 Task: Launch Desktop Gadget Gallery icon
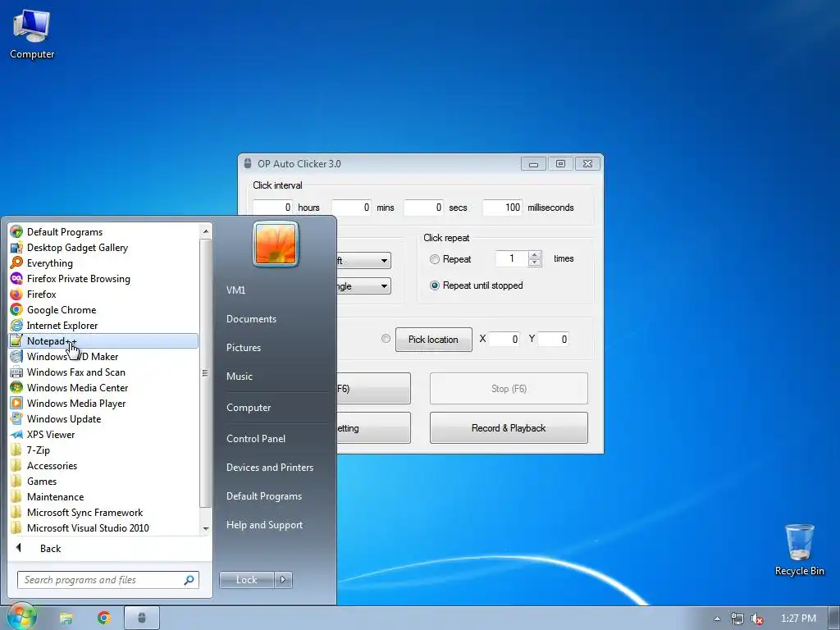point(16,248)
